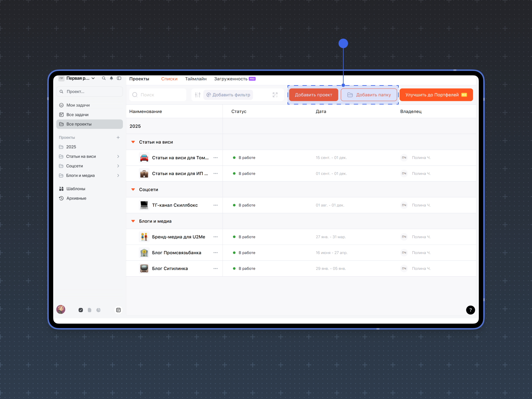This screenshot has width=532, height=399.
Task: Open the apps grid icon
Action: click(118, 310)
